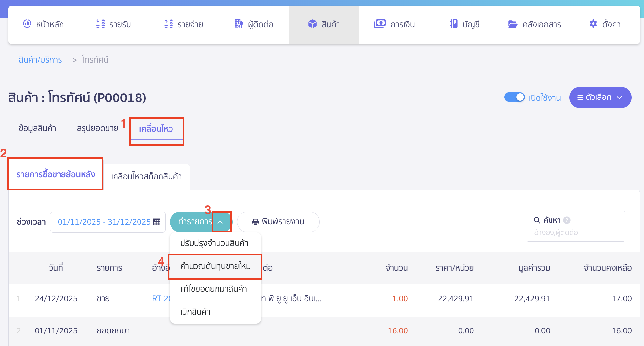
Task: Open the สินค้า/บริการ breadcrumb link
Action: [40, 59]
